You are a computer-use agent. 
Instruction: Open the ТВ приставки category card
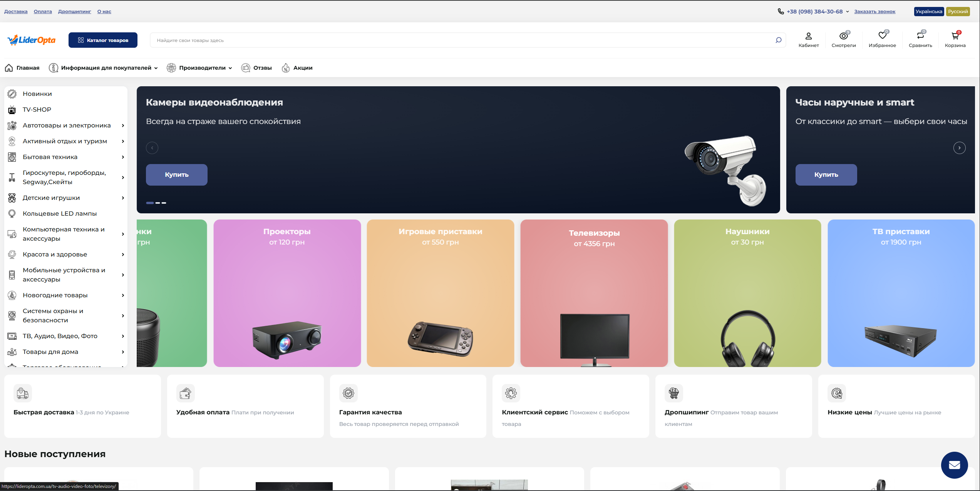pyautogui.click(x=901, y=293)
